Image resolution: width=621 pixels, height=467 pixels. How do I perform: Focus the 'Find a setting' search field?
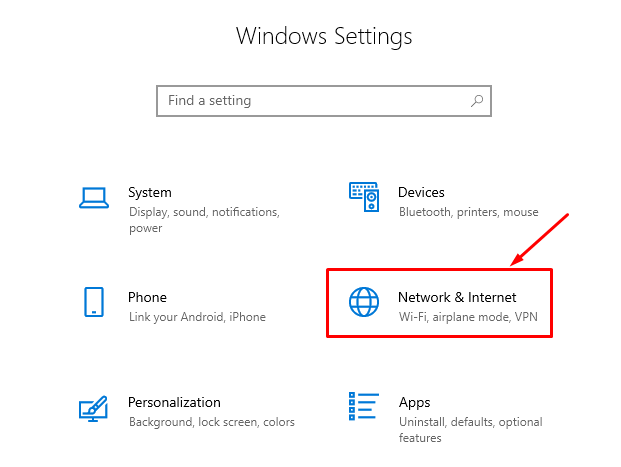[310, 101]
